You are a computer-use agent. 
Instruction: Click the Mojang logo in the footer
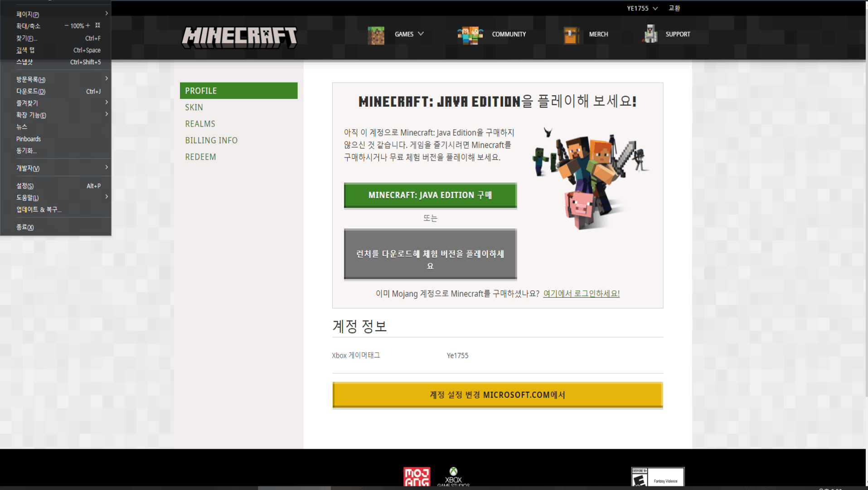(x=417, y=478)
